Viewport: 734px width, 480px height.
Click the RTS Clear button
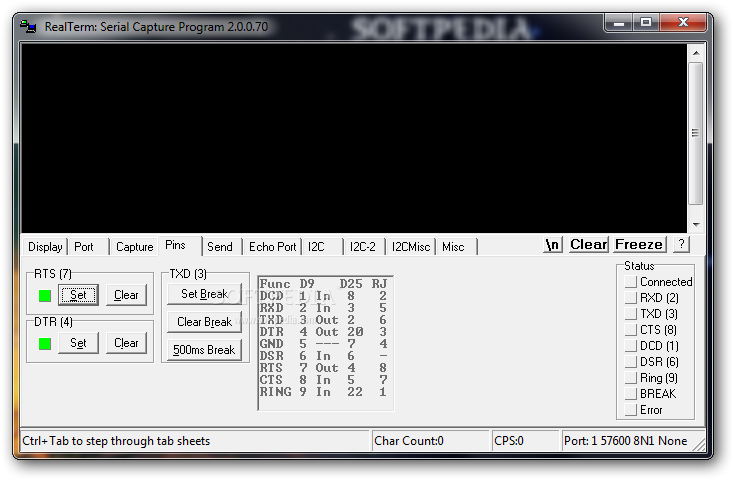126,295
